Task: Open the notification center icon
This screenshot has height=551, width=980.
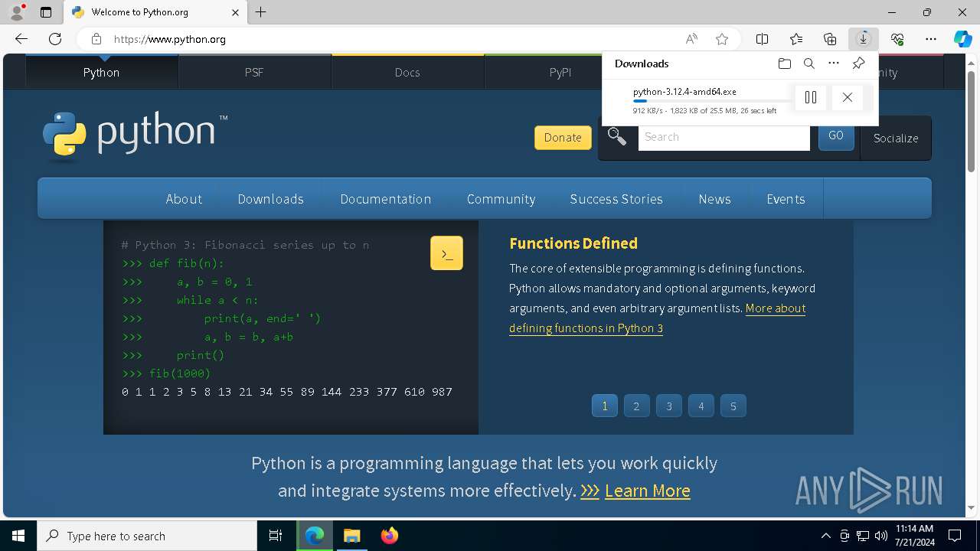Action: click(955, 536)
